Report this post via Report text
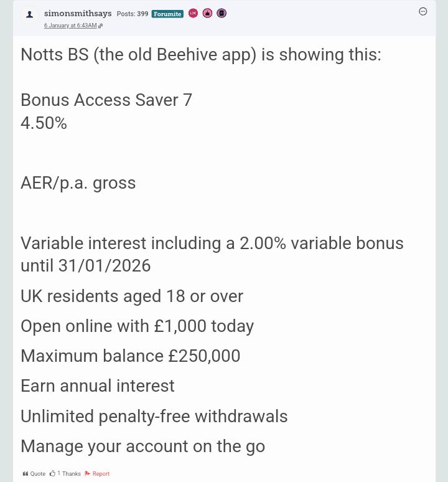This screenshot has width=448, height=482. 101,474
